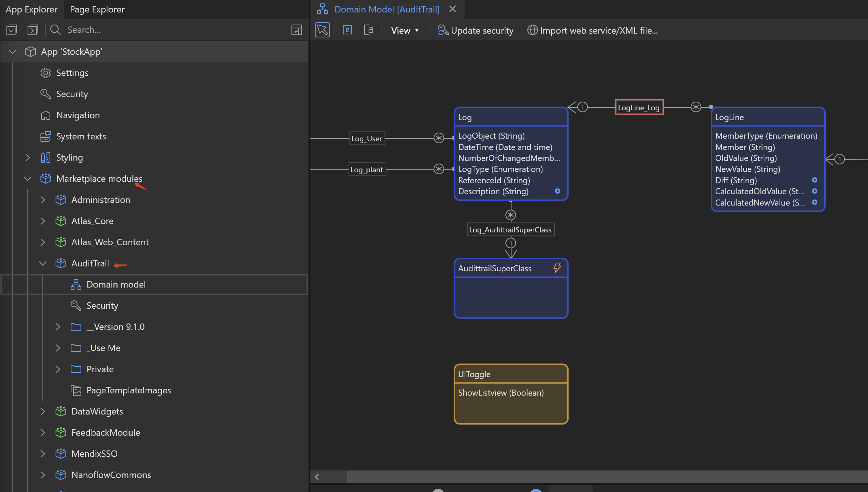The image size is (868, 492).
Task: Click the calculated dot on Diff attribute
Action: coord(815,180)
